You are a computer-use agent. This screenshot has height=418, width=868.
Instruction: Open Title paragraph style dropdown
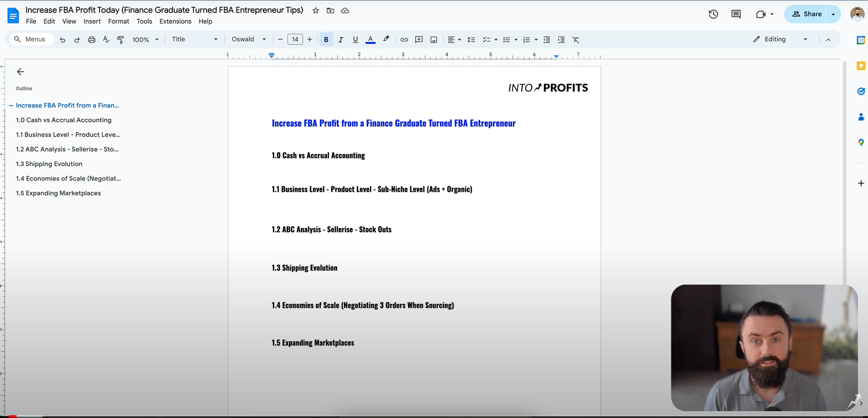(x=195, y=39)
